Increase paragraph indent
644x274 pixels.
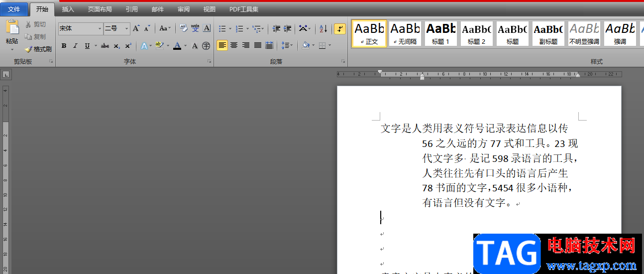288,28
